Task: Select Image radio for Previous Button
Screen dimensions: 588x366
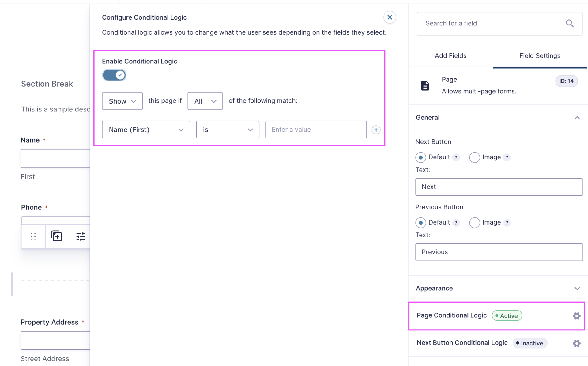Action: coord(474,223)
